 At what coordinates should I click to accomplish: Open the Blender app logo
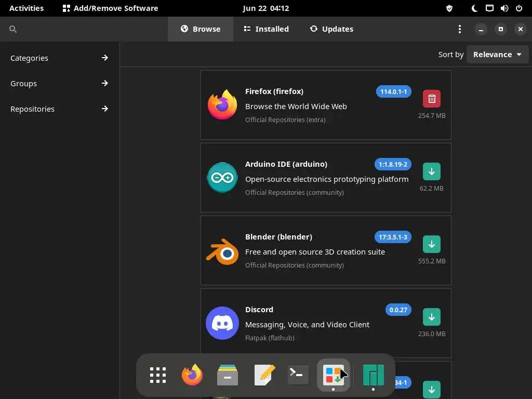click(x=222, y=251)
